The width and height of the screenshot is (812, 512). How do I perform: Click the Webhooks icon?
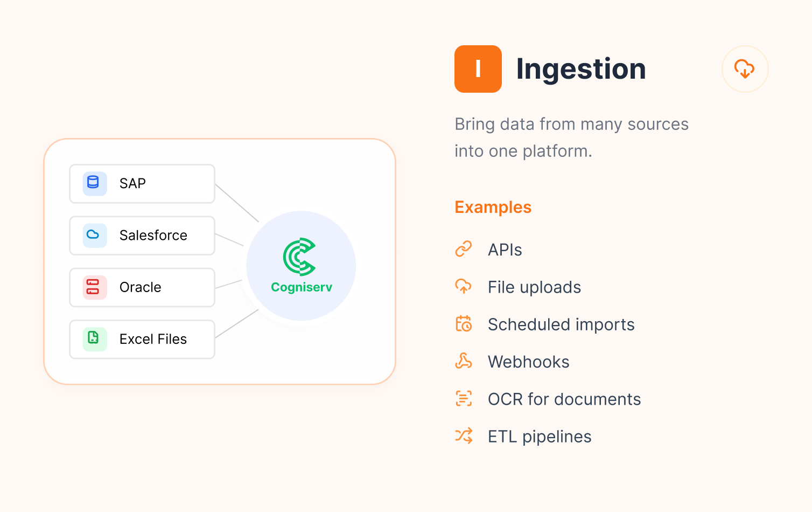click(x=464, y=361)
